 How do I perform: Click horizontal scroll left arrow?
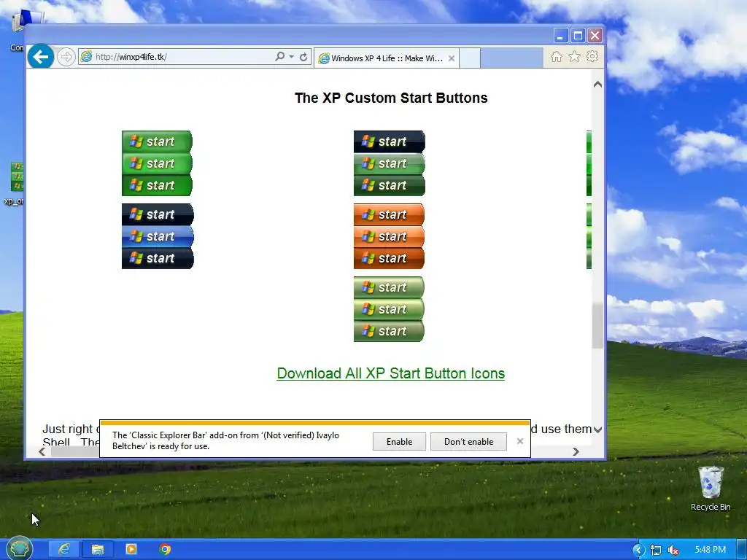(x=42, y=451)
